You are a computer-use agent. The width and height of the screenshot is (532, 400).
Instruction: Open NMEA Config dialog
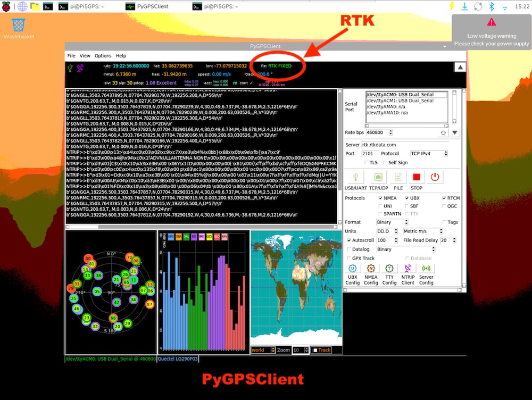click(x=371, y=269)
